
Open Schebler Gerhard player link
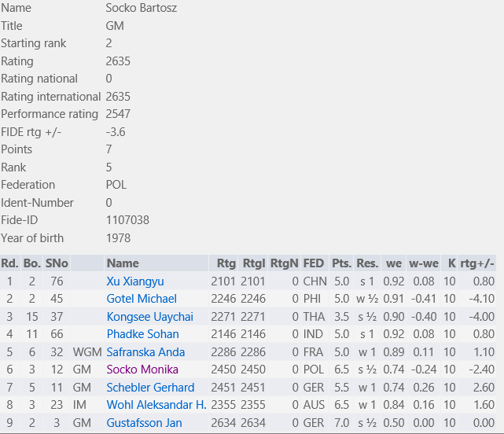(150, 388)
